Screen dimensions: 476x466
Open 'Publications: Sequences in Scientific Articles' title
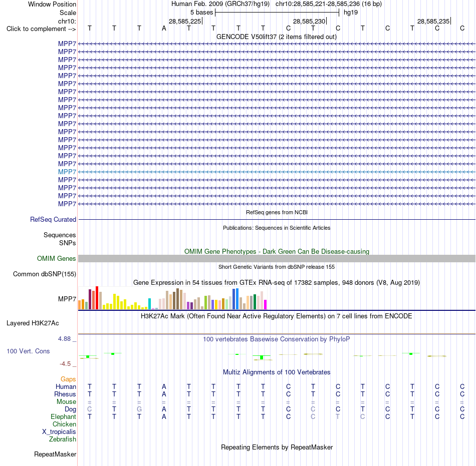pyautogui.click(x=277, y=228)
